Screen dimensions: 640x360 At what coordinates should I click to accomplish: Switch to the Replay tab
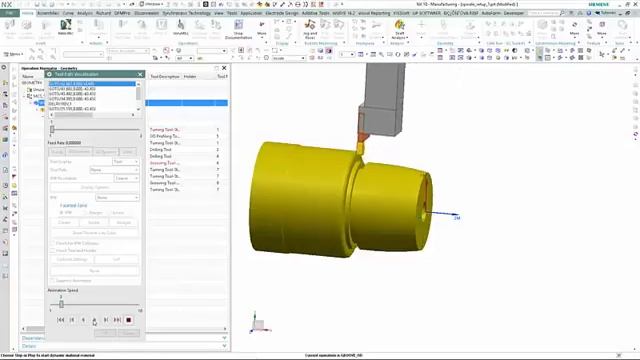click(57, 152)
